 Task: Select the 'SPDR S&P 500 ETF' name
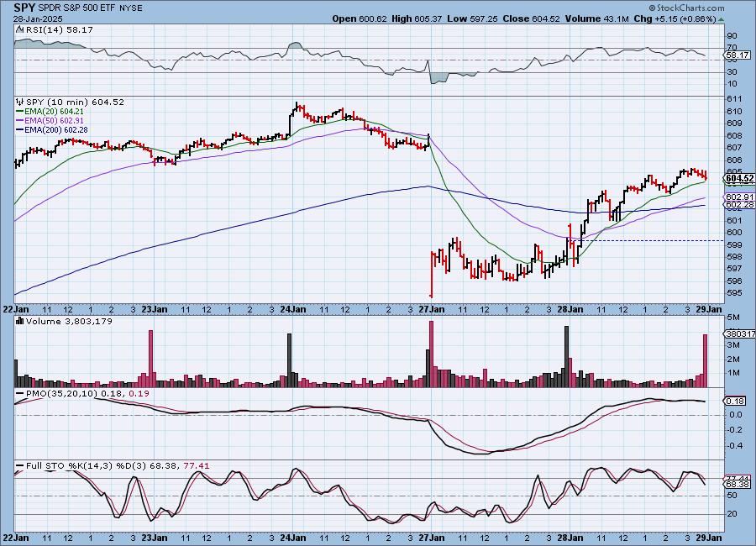point(76,8)
